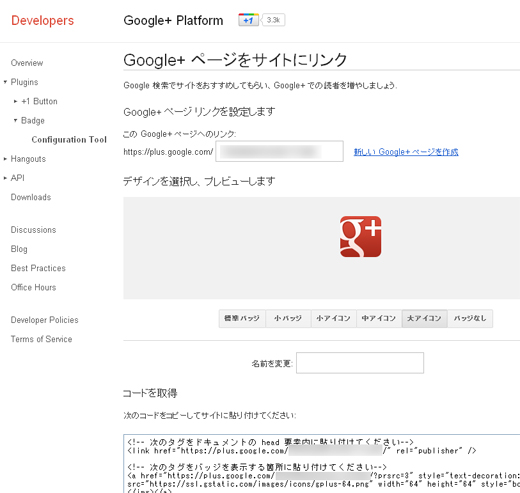
Task: Click the +1 button in header
Action: click(x=248, y=20)
